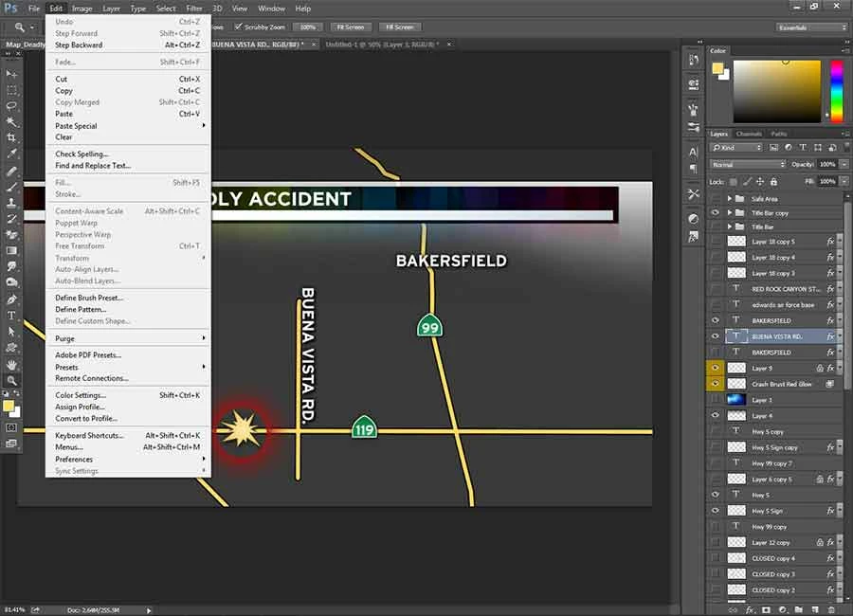Expand the Title Bar copy group

[730, 213]
